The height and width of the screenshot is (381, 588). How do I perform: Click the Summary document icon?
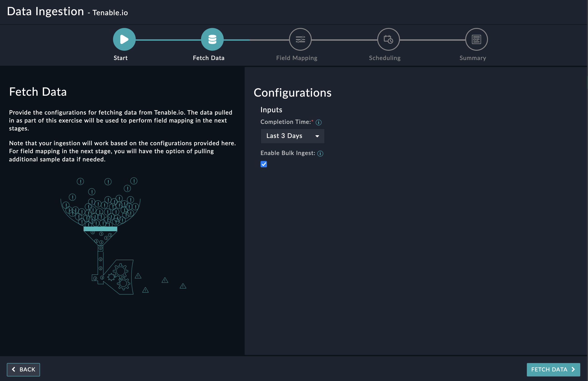pos(476,39)
